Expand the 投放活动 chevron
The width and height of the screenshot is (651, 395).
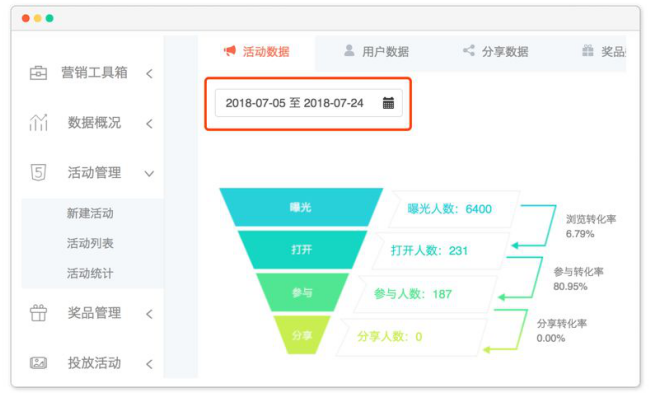click(x=149, y=364)
